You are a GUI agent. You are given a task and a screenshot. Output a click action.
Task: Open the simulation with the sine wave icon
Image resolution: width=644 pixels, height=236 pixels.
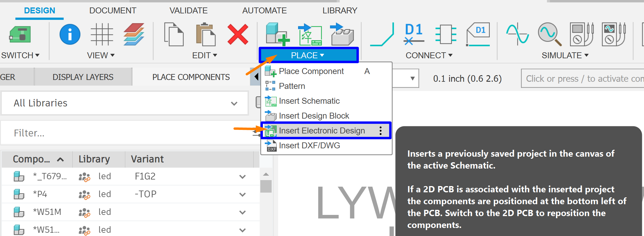(x=517, y=34)
